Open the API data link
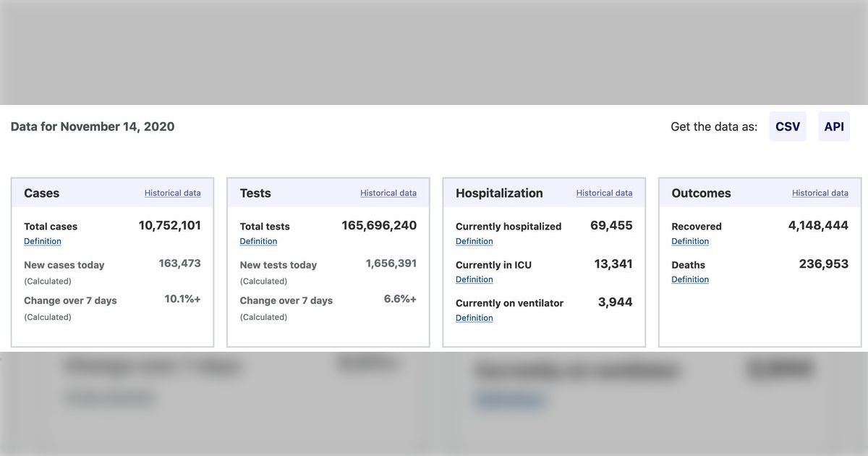Image resolution: width=868 pixels, height=456 pixels. 833,127
